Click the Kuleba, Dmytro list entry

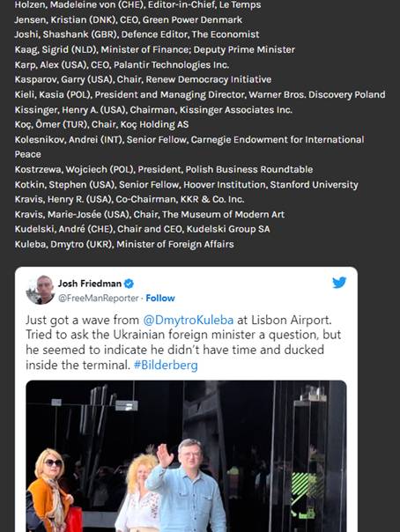(x=124, y=244)
